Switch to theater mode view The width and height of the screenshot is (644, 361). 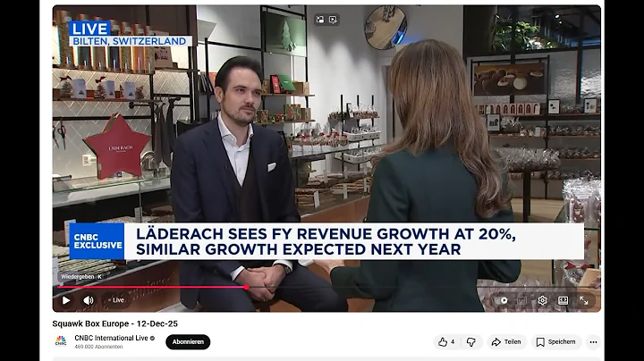pyautogui.click(x=563, y=301)
